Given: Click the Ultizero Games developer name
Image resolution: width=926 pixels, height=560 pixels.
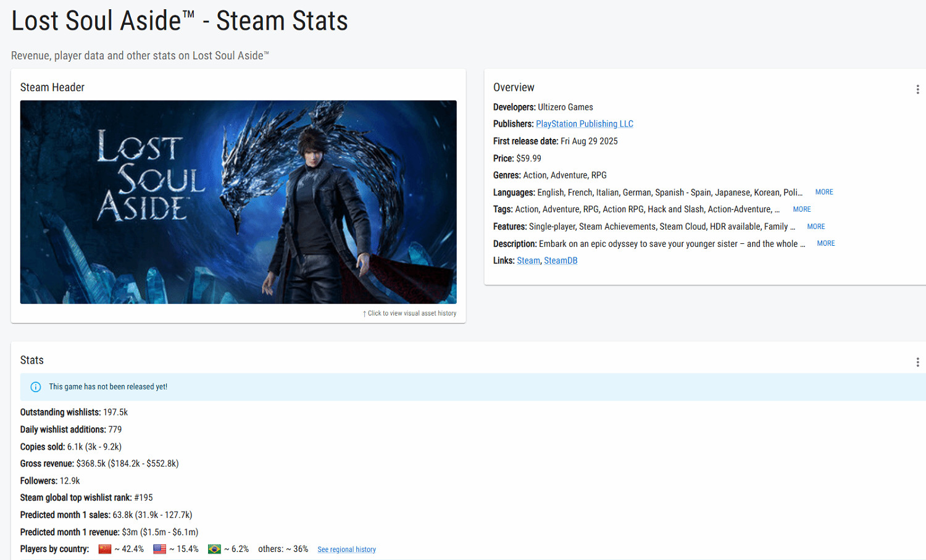Looking at the screenshot, I should point(565,107).
